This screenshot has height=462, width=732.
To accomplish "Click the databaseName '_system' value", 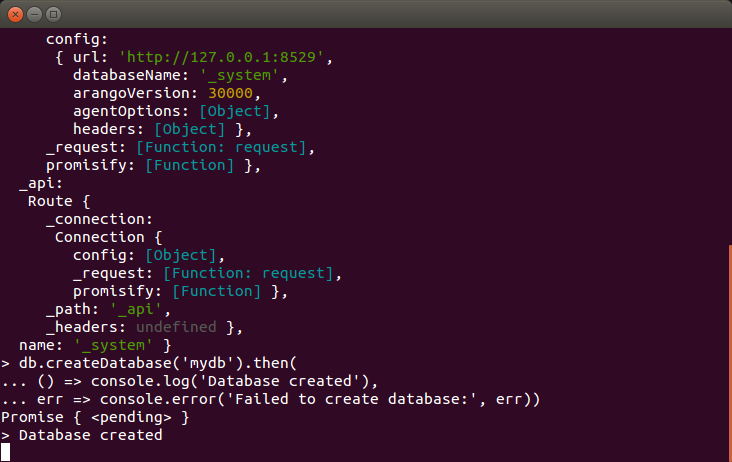I will [239, 75].
